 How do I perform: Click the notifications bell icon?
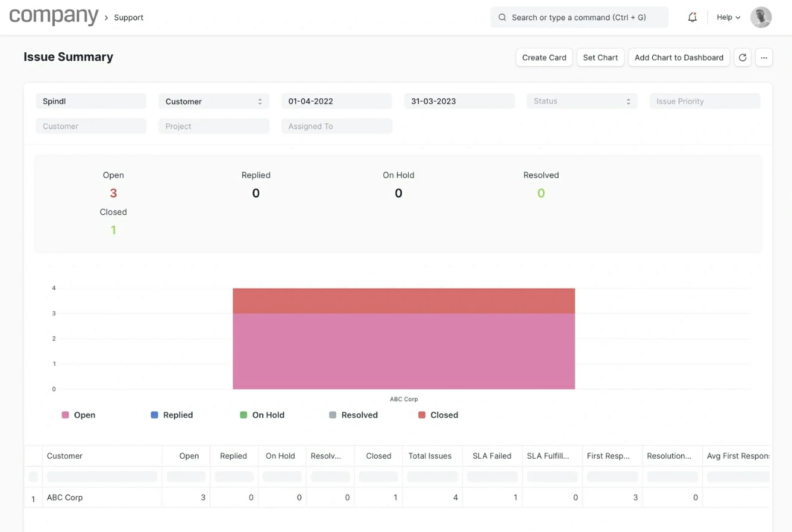click(x=692, y=17)
